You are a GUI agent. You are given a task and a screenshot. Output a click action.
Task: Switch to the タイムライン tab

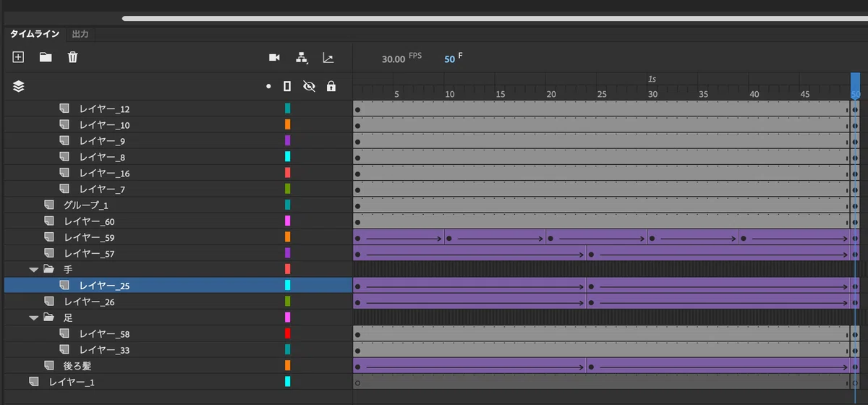[x=34, y=34]
